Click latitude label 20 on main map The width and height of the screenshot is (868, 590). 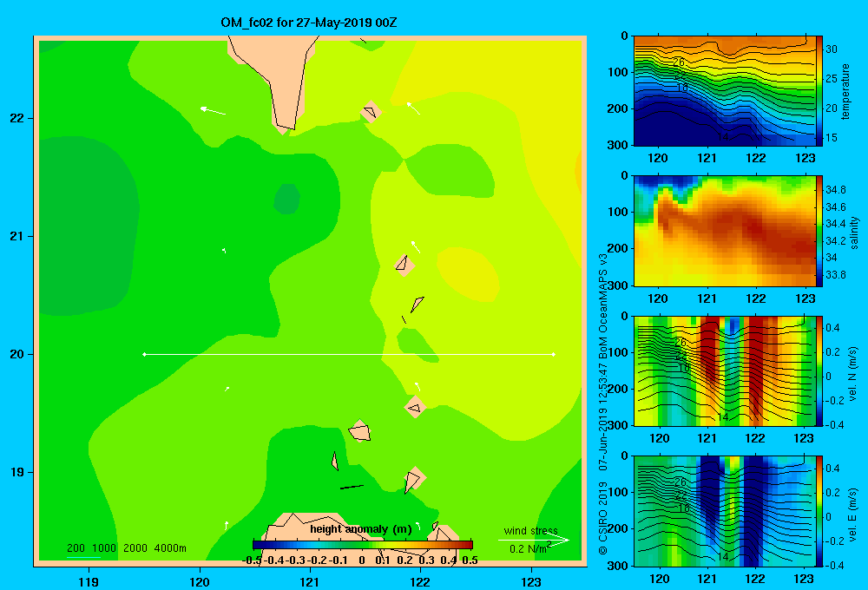click(x=17, y=354)
